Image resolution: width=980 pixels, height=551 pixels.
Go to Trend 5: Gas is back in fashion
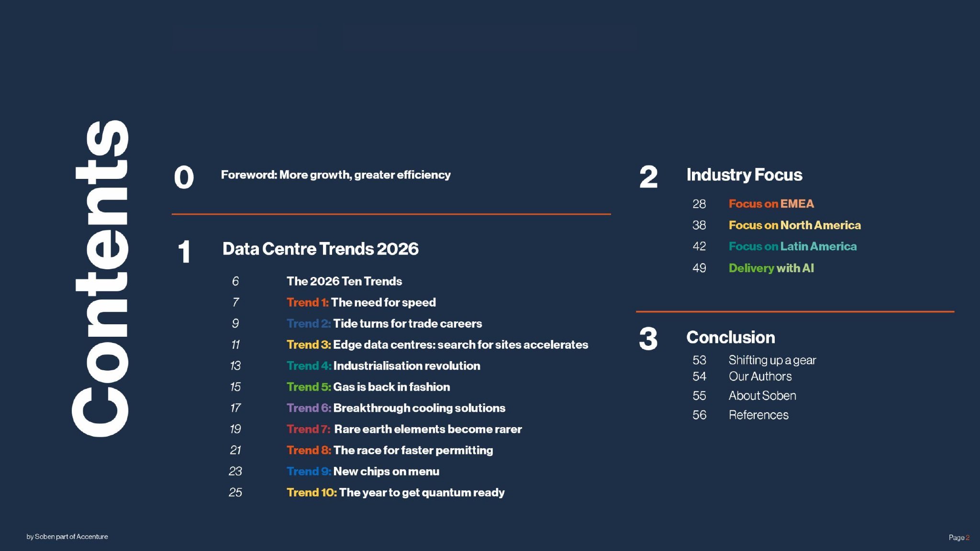(x=368, y=387)
